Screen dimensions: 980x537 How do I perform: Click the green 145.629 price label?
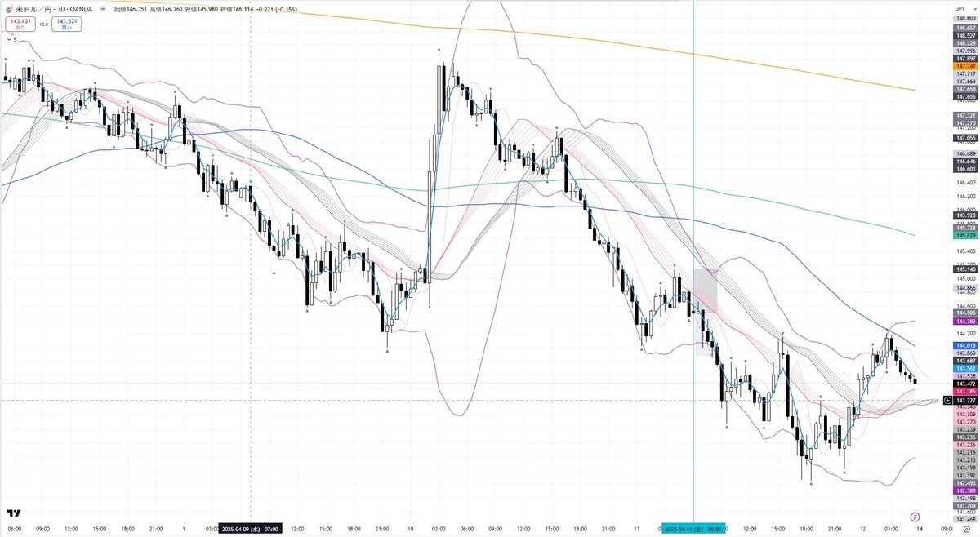(x=965, y=235)
